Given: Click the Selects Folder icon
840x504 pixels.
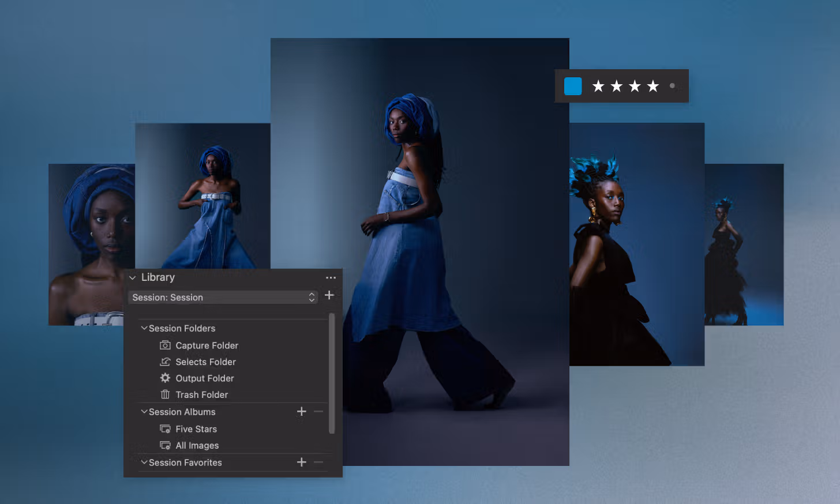Looking at the screenshot, I should pos(165,362).
